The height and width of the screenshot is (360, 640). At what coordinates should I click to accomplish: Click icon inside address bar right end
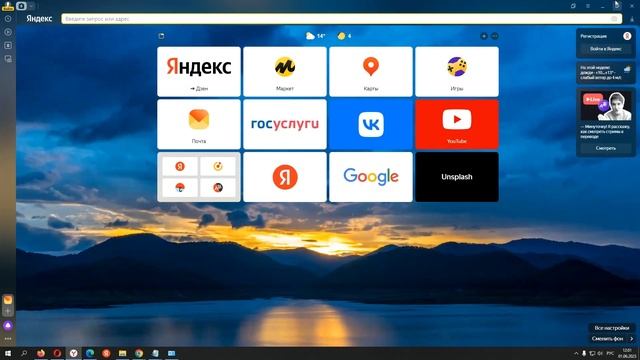614,19
